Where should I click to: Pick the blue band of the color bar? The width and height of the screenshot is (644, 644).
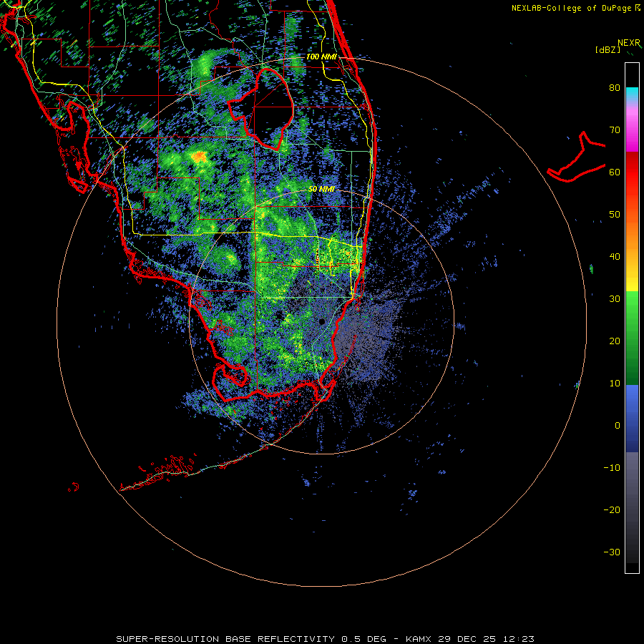click(x=632, y=418)
